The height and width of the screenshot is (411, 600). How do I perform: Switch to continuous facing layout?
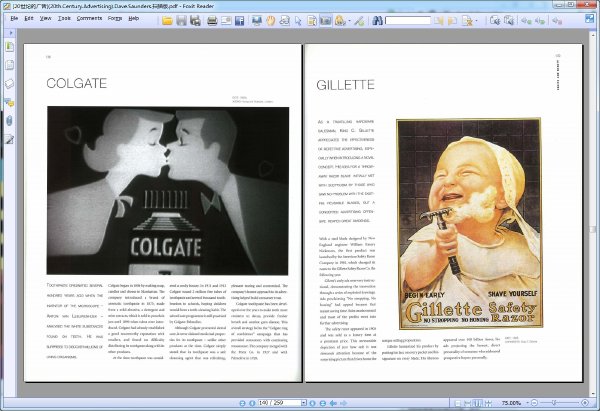(488, 403)
